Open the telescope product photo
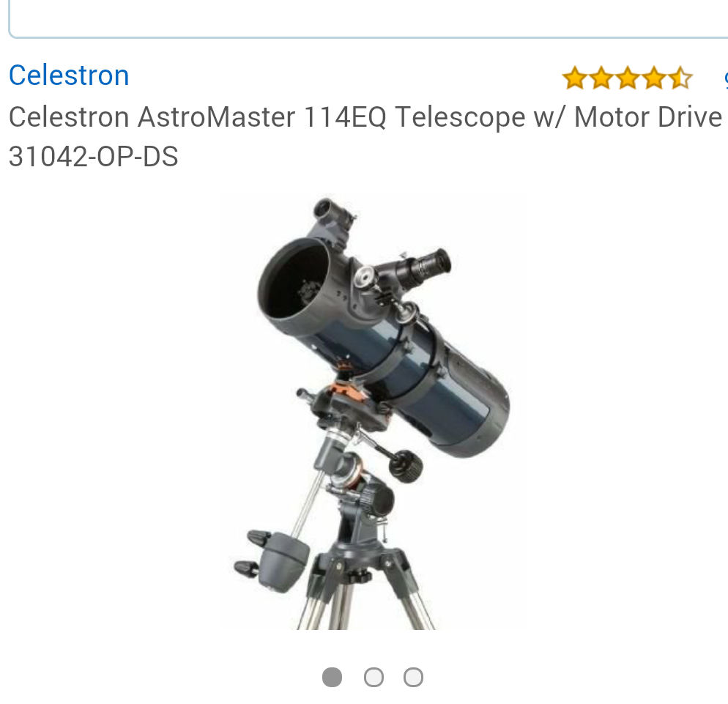Screen dimensions: 728x704 (371, 412)
